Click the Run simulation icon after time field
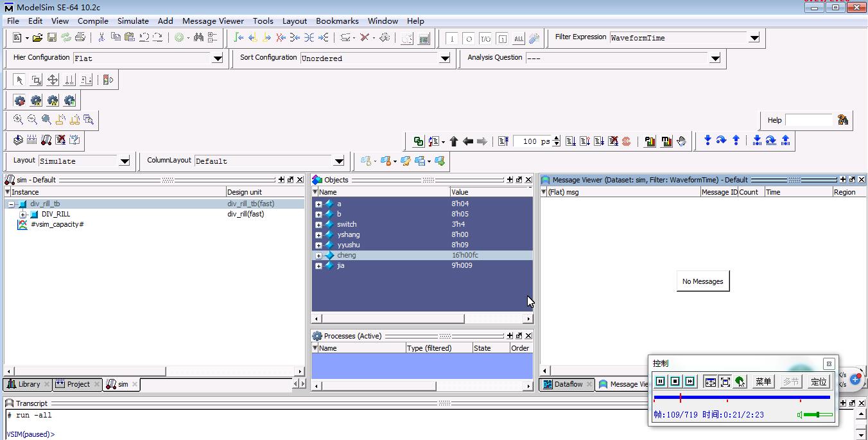The height and width of the screenshot is (440, 868). [570, 141]
